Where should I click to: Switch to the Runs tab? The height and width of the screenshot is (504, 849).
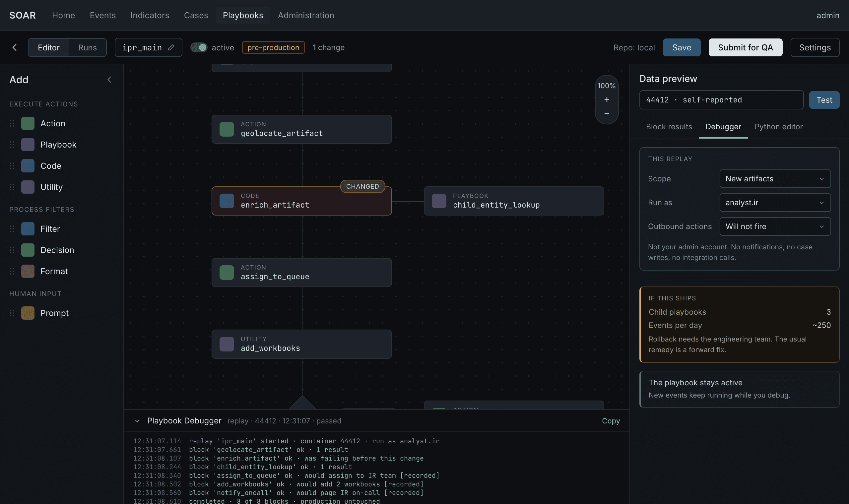87,47
